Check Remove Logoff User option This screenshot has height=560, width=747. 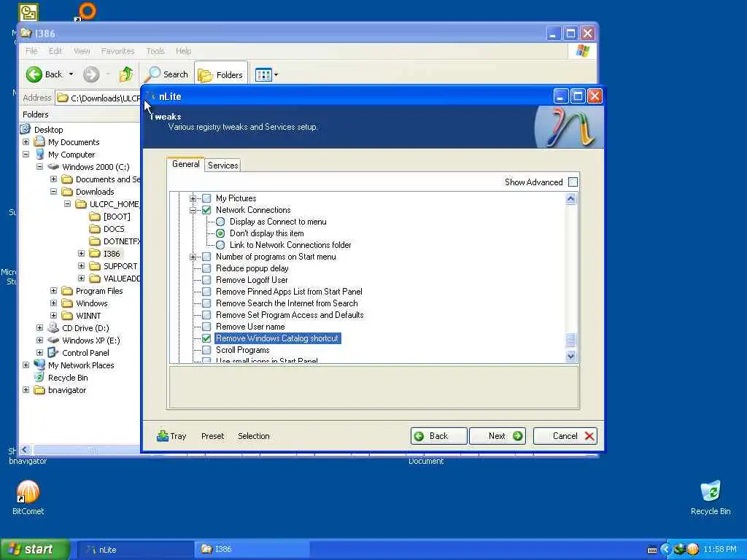click(x=206, y=280)
